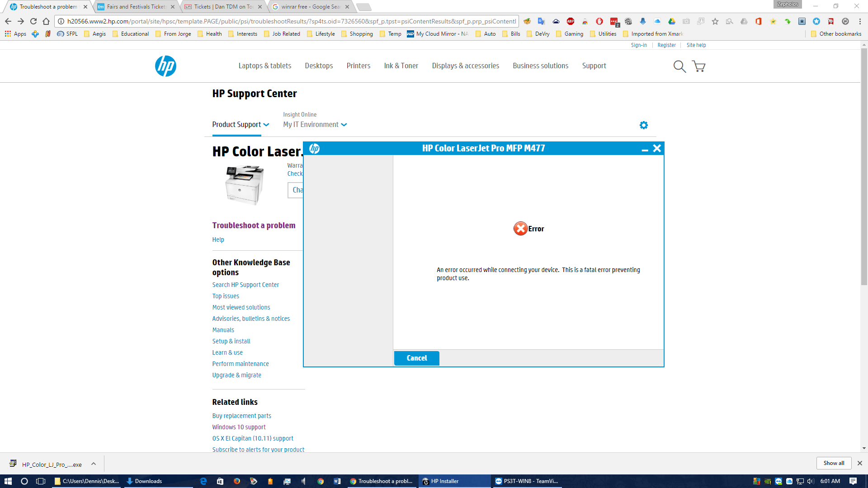Go to Chrome home button
The height and width of the screenshot is (488, 868).
click(x=46, y=21)
